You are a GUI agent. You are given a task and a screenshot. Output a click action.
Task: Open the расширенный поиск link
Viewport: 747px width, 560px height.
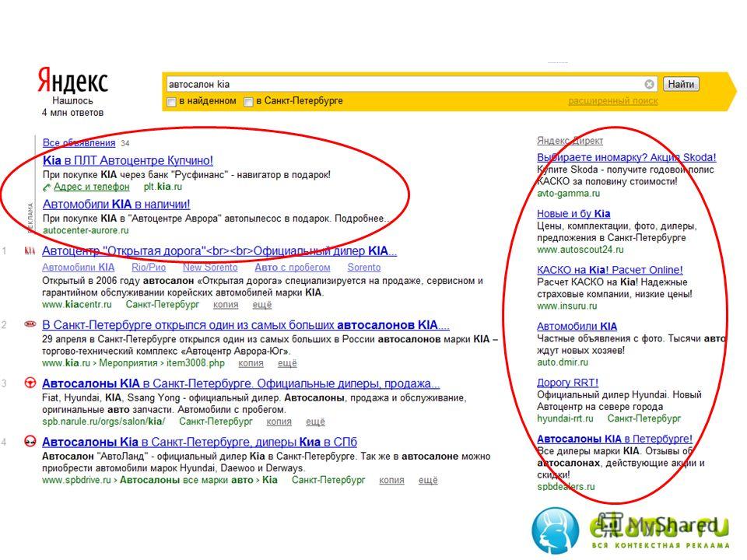coord(612,101)
